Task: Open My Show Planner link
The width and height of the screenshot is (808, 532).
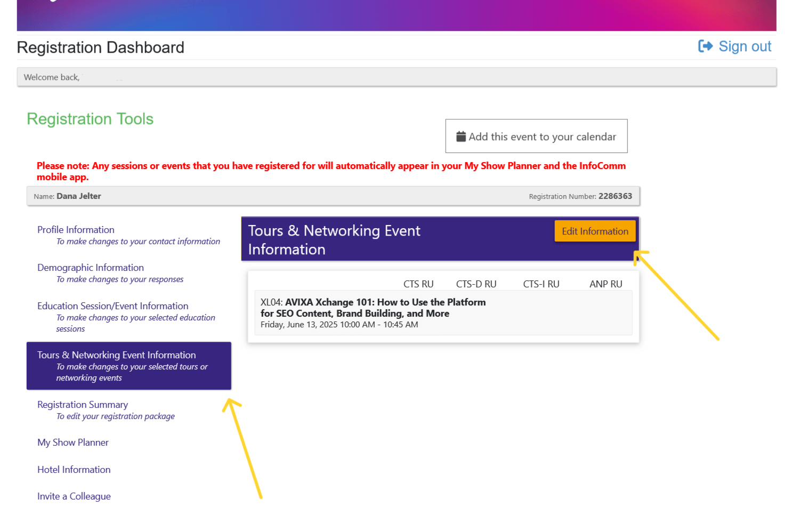Action: click(73, 442)
